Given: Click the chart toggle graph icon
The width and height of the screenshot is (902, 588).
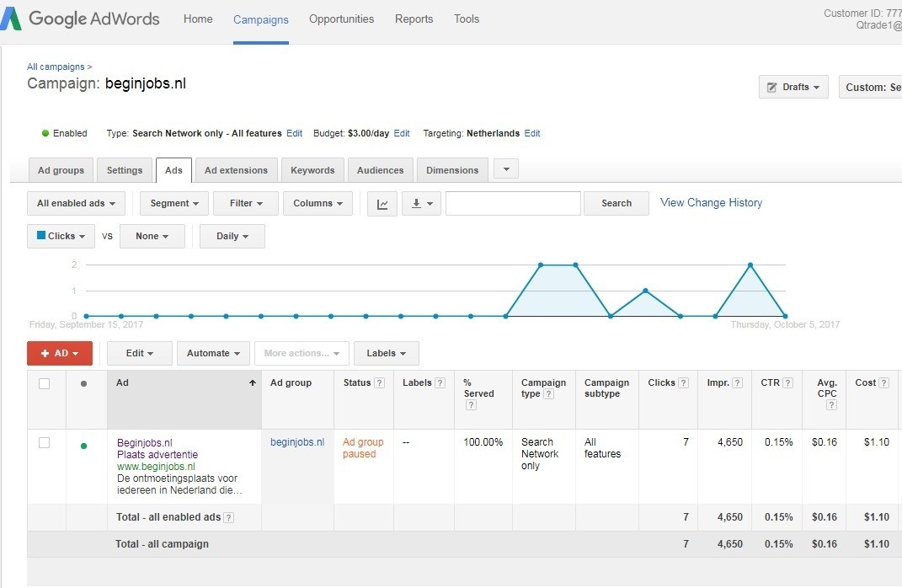Looking at the screenshot, I should [382, 204].
